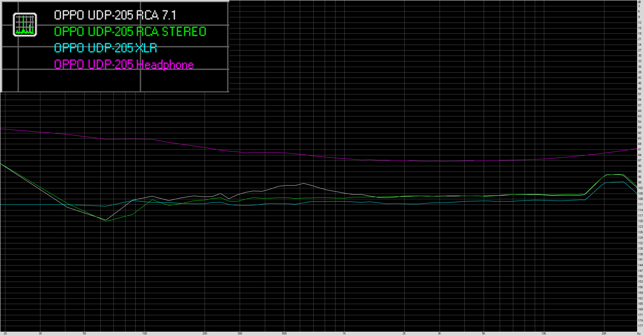Click the 1K frequency axis label
This screenshot has height=336, width=644.
click(x=344, y=333)
